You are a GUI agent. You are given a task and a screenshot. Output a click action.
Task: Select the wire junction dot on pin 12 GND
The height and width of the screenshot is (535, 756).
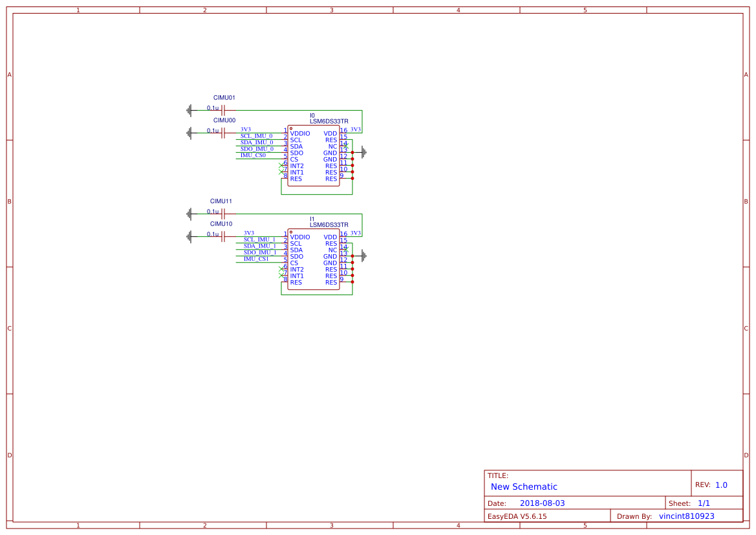352,159
